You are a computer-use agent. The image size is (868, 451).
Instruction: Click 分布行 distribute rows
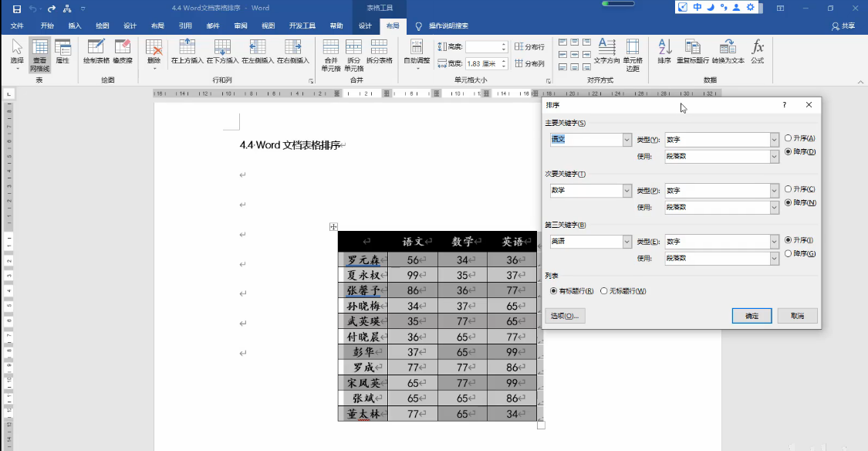[x=530, y=46]
